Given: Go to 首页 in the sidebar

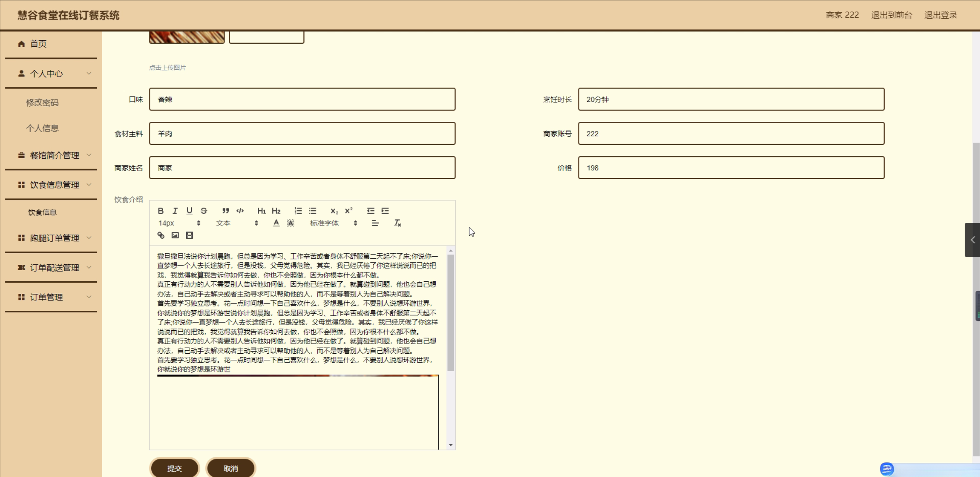Looking at the screenshot, I should pyautogui.click(x=38, y=44).
